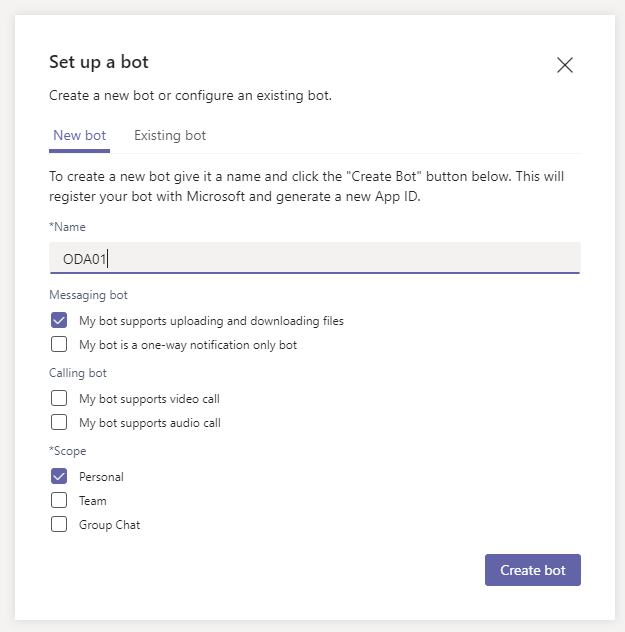Click the "Messaging bot" section heading
This screenshot has height=632, width=625.
[88, 295]
